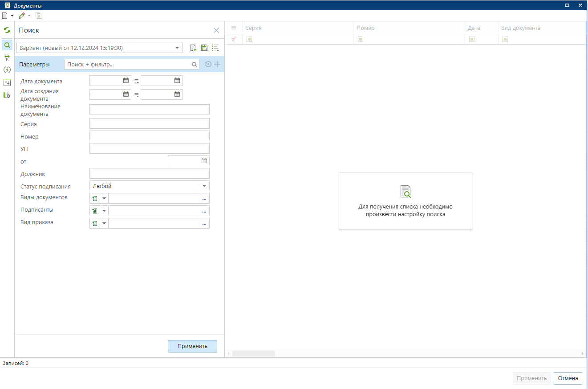The height and width of the screenshot is (389, 588).
Task: Open period selector icon for Дата создания документа
Action: 136,94
